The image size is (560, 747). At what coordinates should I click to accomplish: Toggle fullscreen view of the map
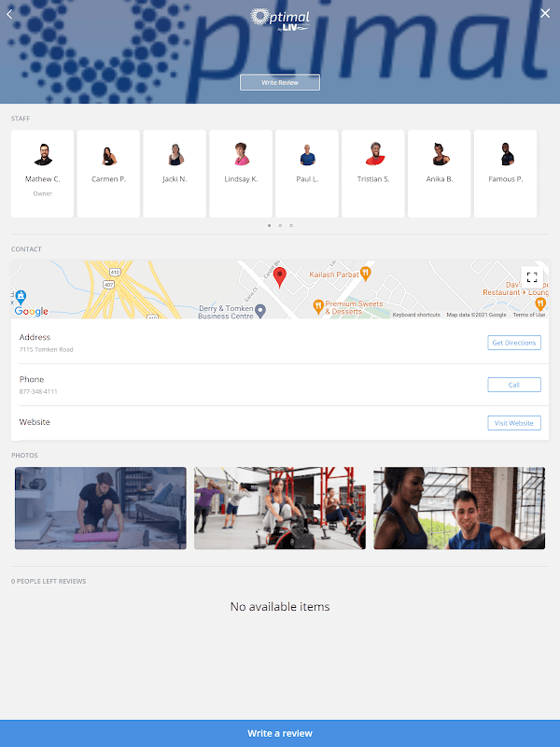532,276
